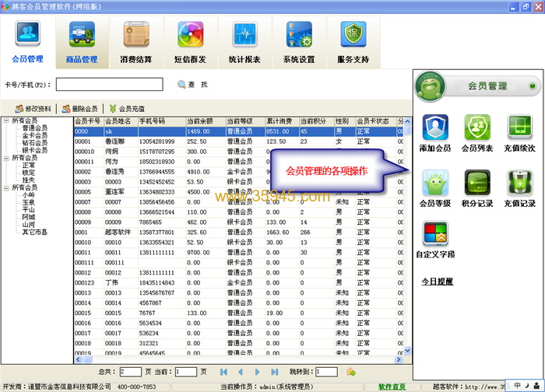Select 金卡会员 in the tree
This screenshot has width=545, height=392.
click(x=35, y=135)
